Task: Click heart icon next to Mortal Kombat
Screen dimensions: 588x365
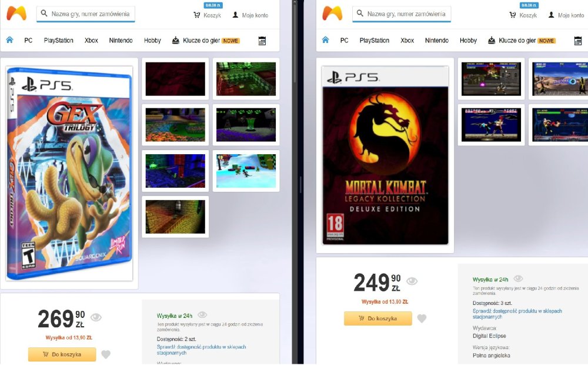Action: pyautogui.click(x=422, y=318)
